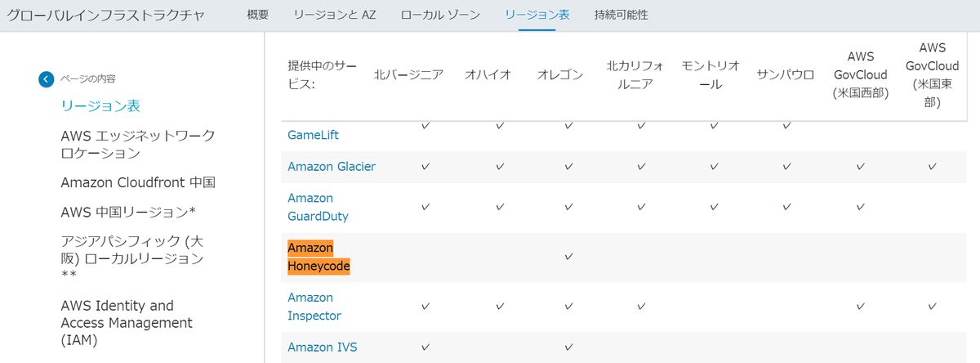Open the Amazon Glacier service link
Image resolution: width=980 pixels, height=363 pixels.
tap(332, 166)
